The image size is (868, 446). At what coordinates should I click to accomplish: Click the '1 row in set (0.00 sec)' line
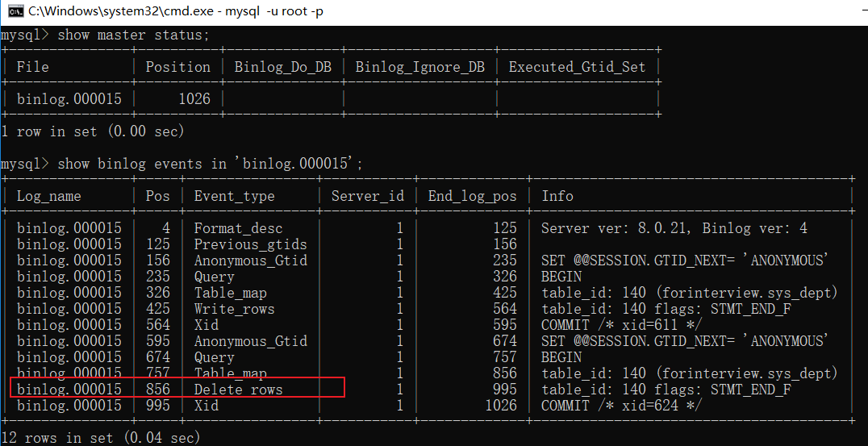[x=93, y=131]
